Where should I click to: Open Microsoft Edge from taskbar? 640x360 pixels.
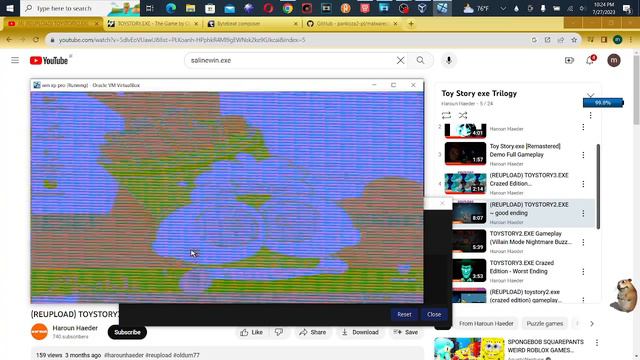171,8
